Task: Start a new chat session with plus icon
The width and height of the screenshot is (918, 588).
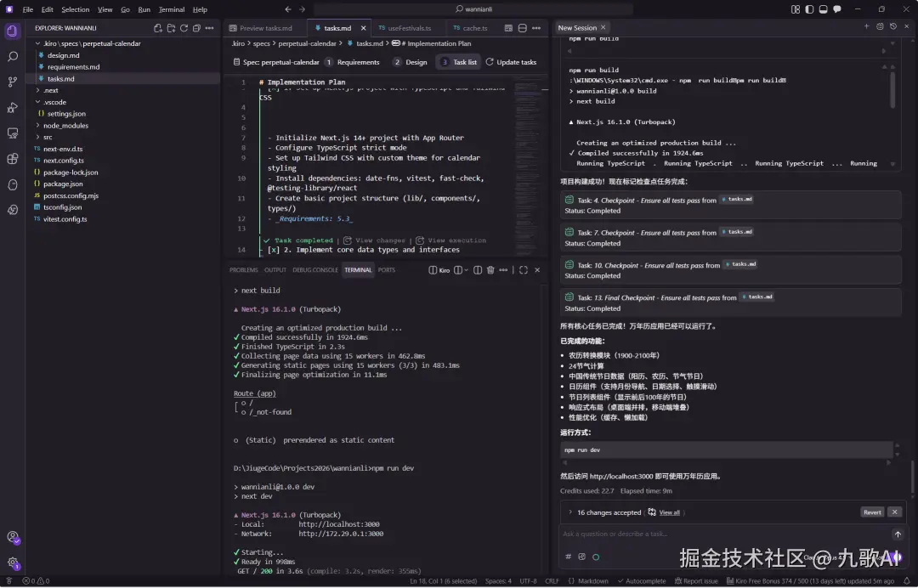Action: tap(866, 26)
